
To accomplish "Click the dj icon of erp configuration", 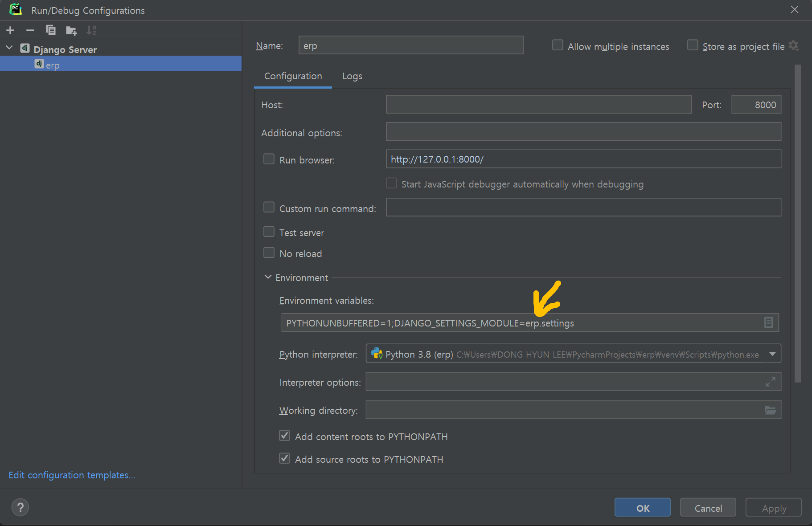I will click(x=39, y=64).
